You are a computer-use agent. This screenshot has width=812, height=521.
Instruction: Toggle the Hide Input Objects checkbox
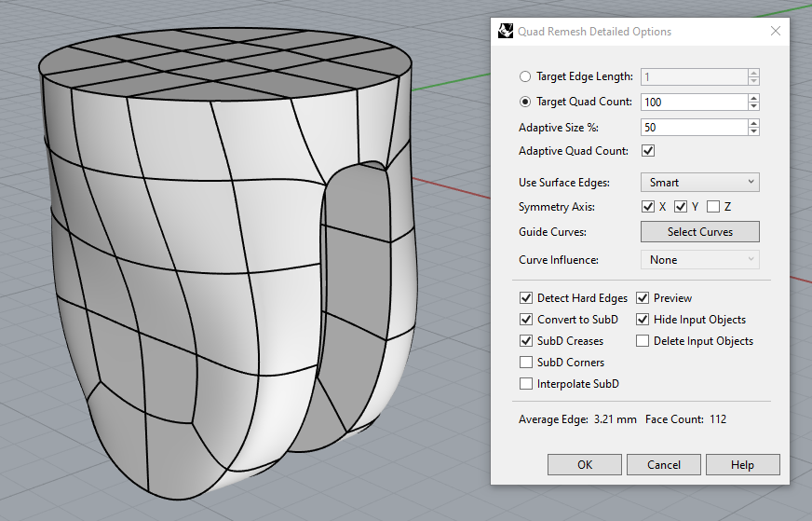(643, 320)
